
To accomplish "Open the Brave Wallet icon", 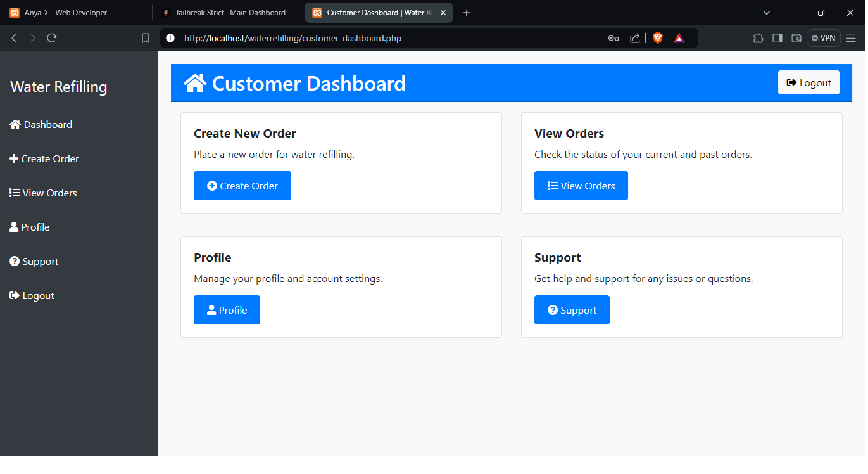I will (796, 38).
